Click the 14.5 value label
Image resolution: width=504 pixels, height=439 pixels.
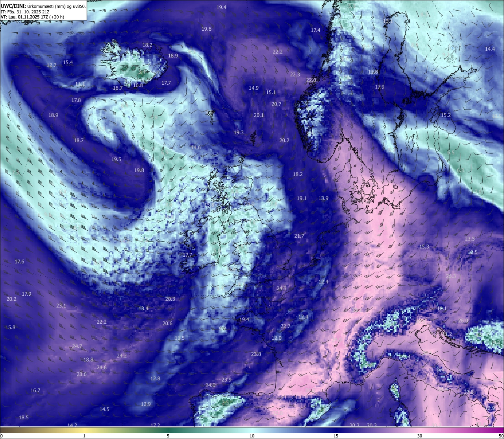click(104, 409)
